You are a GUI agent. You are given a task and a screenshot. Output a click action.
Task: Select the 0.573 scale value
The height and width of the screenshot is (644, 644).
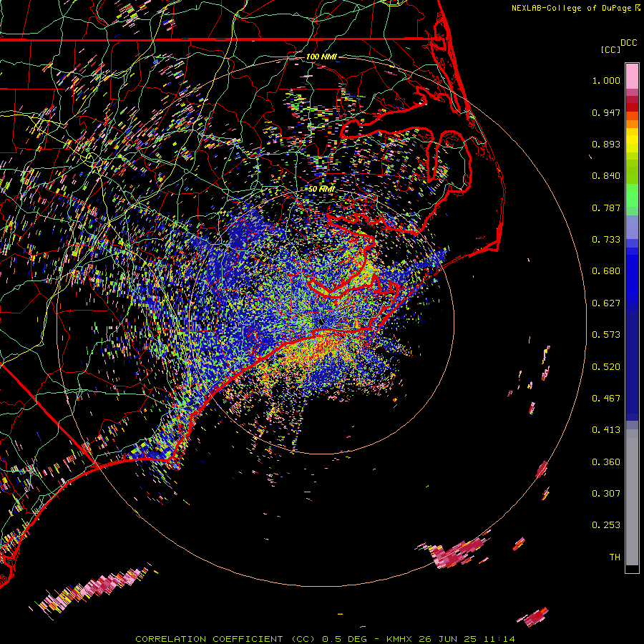pyautogui.click(x=606, y=335)
